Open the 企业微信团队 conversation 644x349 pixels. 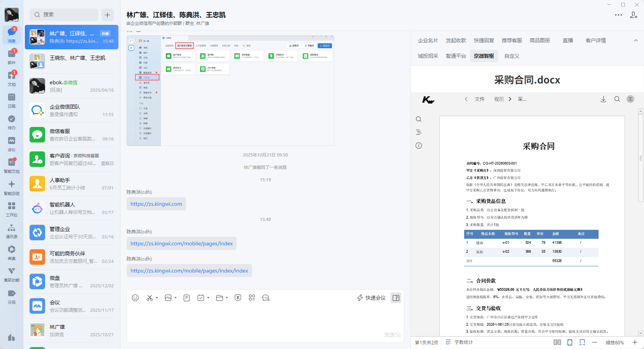(72, 110)
